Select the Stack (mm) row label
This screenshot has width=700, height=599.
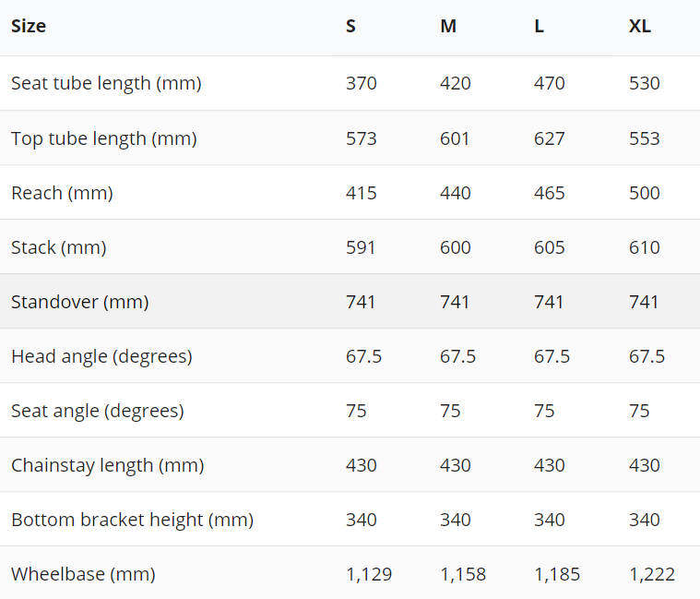[59, 247]
